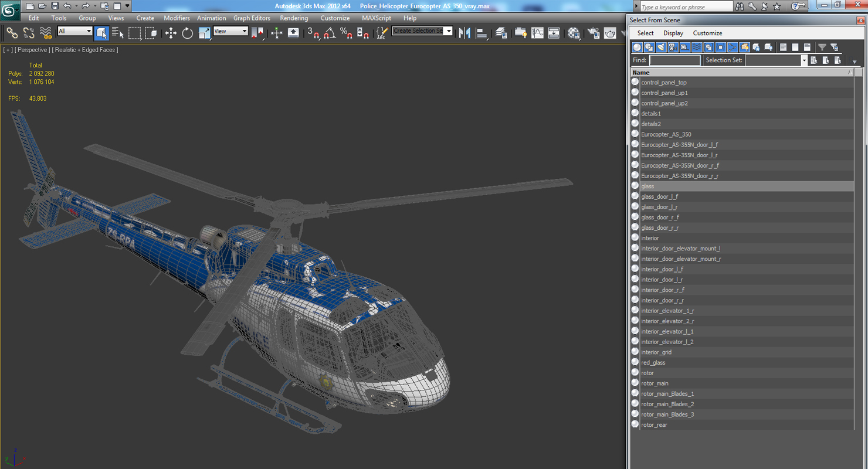This screenshot has width=868, height=469.
Task: Click the Favorites star icon
Action: pos(777,6)
